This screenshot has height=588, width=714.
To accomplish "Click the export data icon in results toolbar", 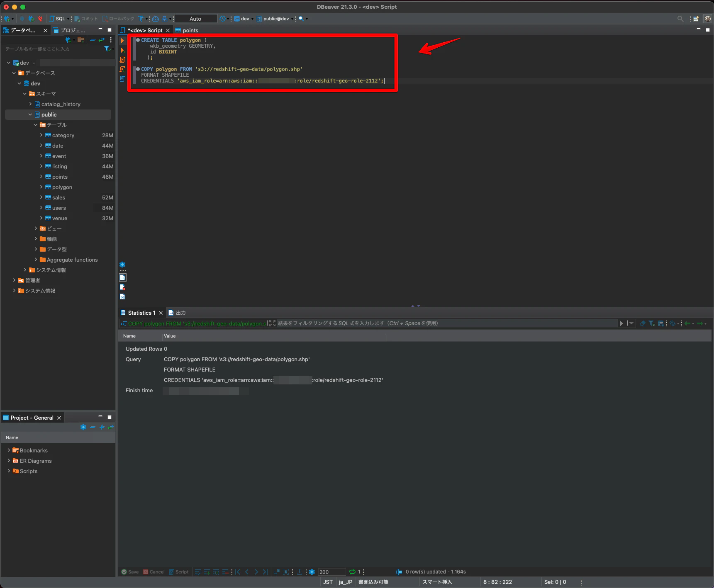I will [x=299, y=572].
